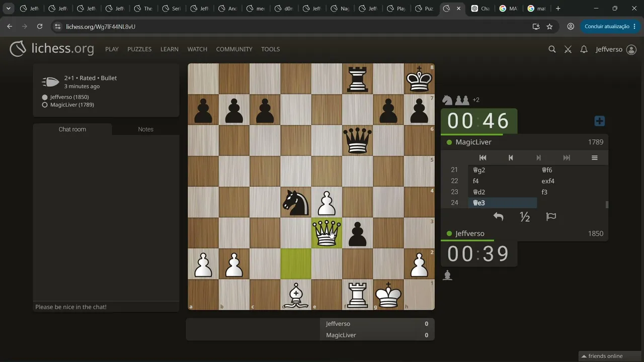
Task: Jump to first move of game
Action: click(482, 158)
